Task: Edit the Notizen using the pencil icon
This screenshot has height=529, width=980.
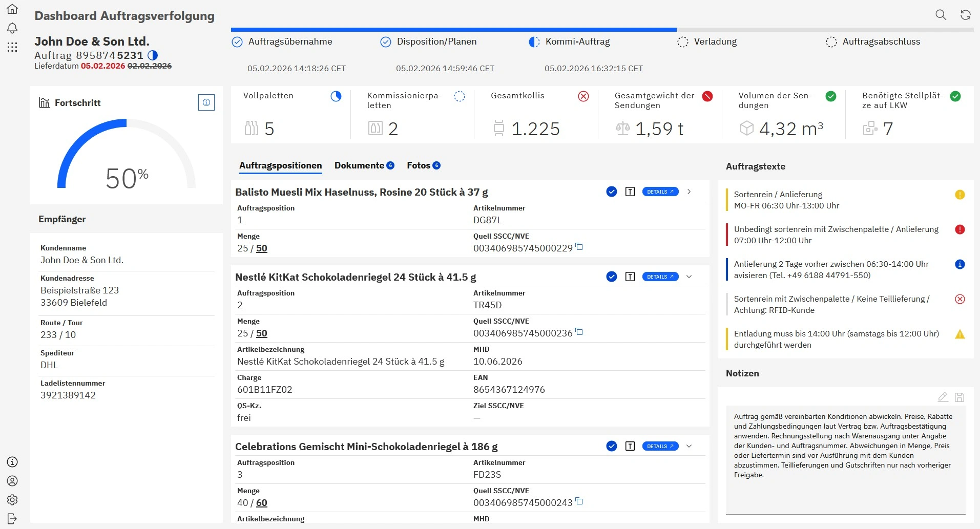Action: 943,397
